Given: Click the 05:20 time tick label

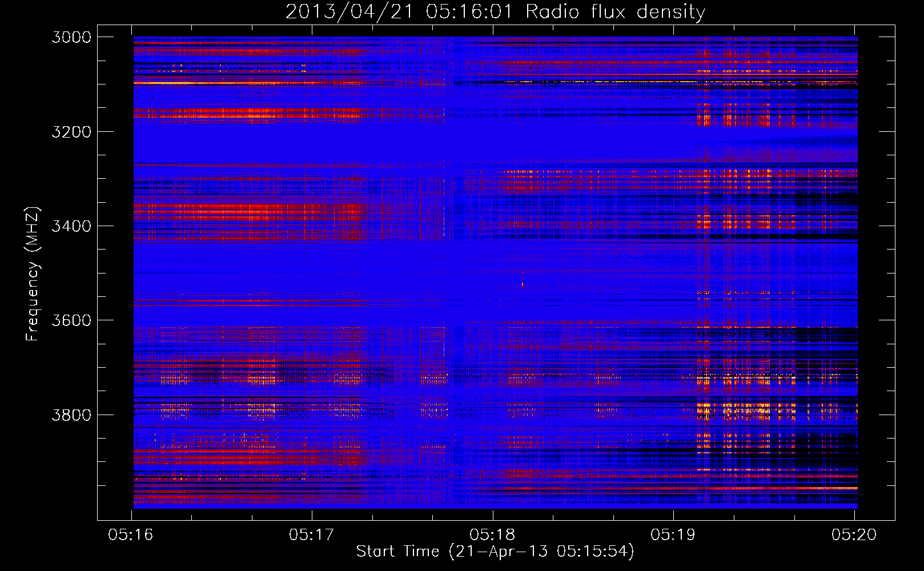Looking at the screenshot, I should click(854, 535).
